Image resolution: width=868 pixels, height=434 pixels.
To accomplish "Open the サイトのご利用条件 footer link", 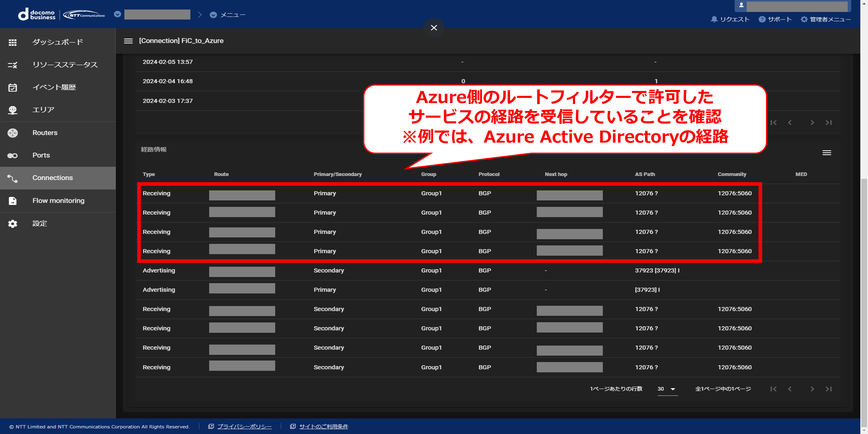I will click(x=324, y=427).
